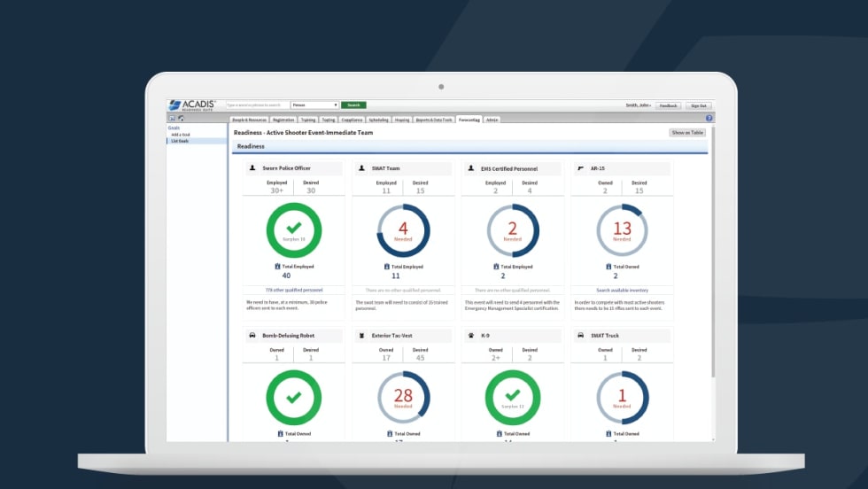Select List Goals in the sidebar
The image size is (868, 489).
180,141
